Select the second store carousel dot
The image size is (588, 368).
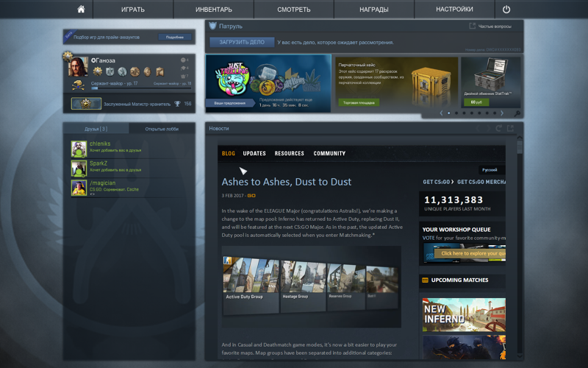456,113
